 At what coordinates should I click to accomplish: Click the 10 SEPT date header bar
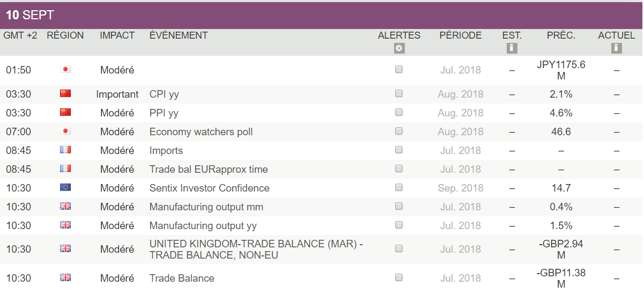tap(322, 15)
